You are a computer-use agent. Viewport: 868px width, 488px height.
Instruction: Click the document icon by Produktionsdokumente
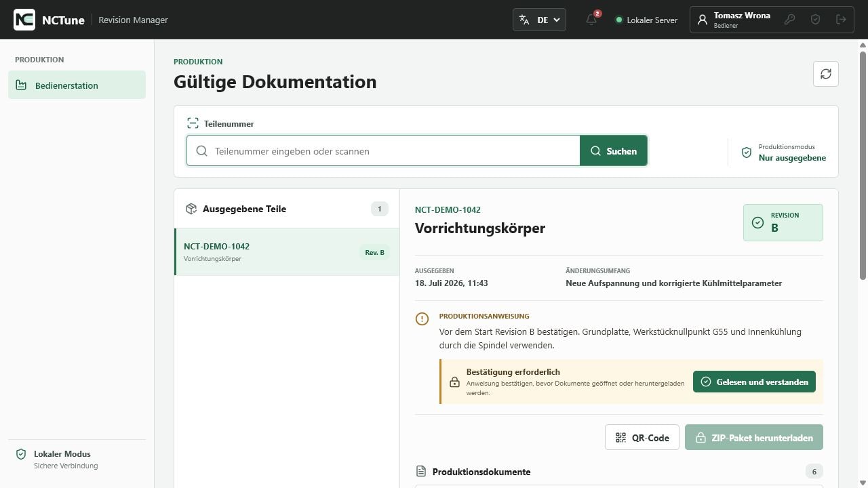[421, 471]
